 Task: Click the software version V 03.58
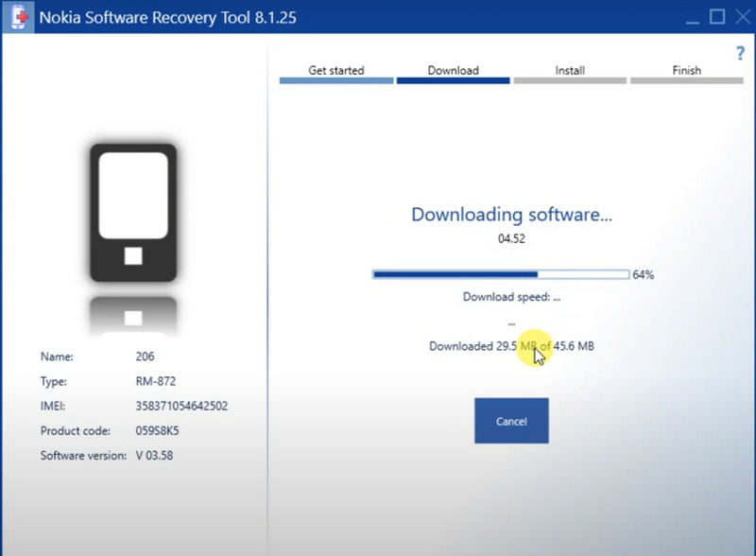click(x=154, y=455)
